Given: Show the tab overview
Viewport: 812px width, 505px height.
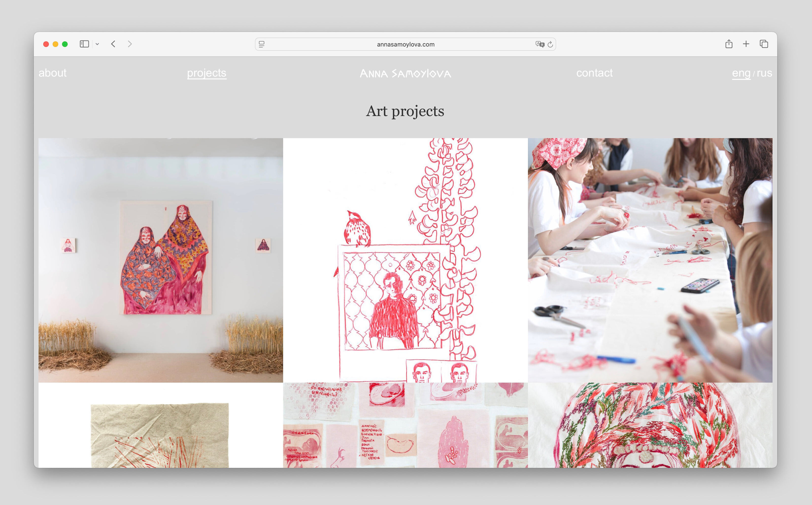Looking at the screenshot, I should click(x=764, y=44).
